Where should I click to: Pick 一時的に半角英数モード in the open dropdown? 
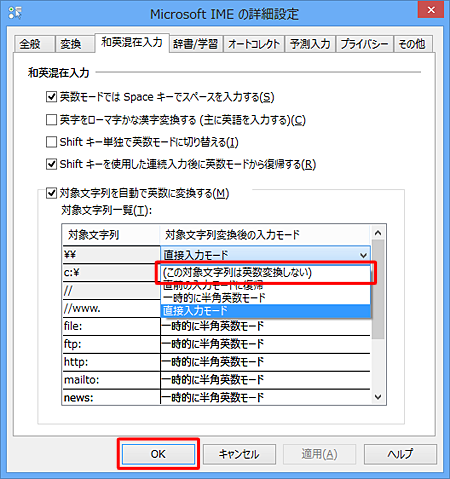coord(266,298)
